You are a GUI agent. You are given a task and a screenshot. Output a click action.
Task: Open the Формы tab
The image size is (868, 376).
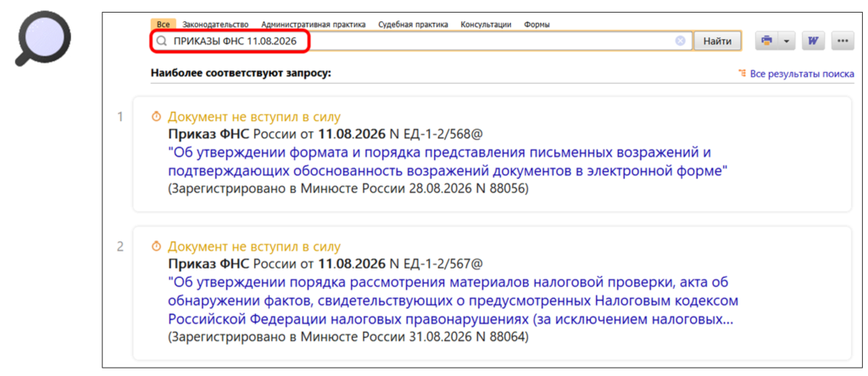point(537,25)
